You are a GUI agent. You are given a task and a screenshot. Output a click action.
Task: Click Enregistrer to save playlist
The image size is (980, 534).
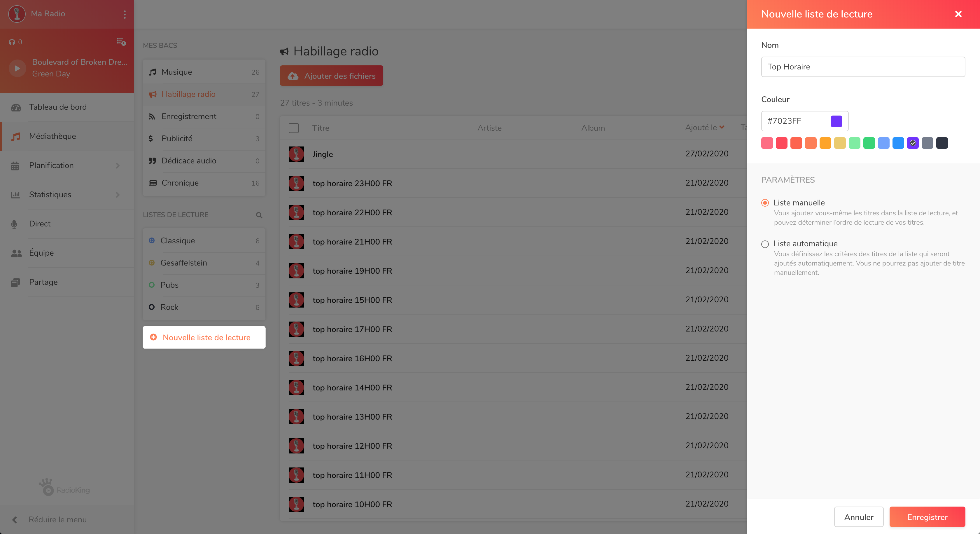pos(927,517)
